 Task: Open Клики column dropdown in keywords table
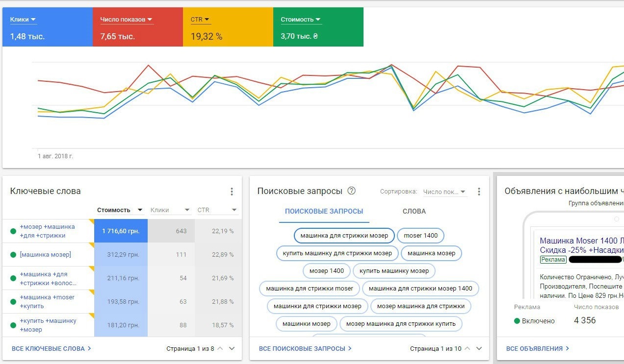187,210
